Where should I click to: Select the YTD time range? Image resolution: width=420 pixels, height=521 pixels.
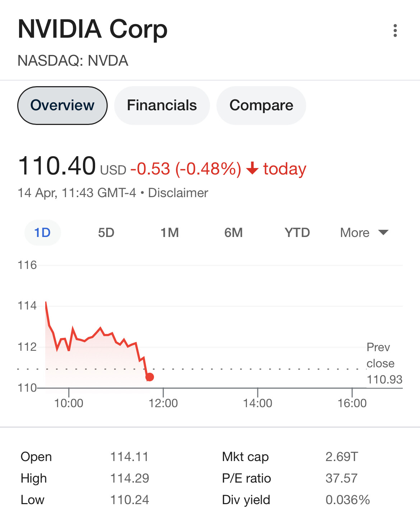pyautogui.click(x=297, y=233)
